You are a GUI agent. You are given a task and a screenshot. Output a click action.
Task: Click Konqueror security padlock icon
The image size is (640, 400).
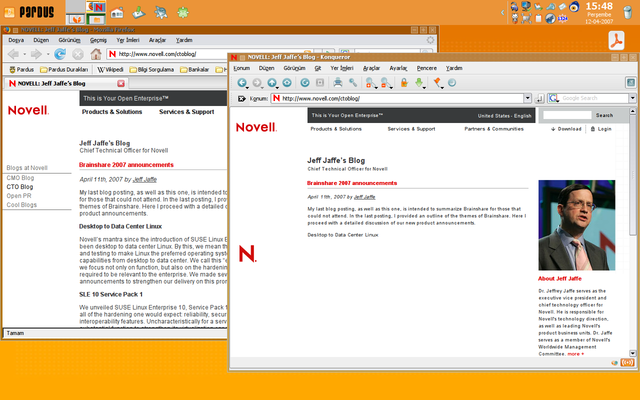403,82
